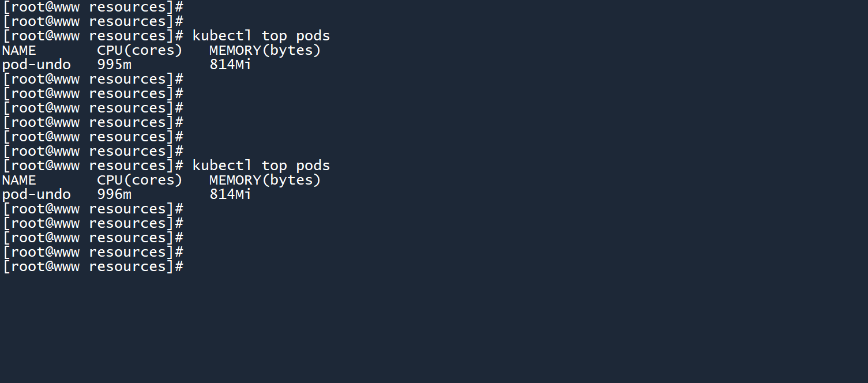Viewport: 868px width, 383px height.
Task: Click CPU(cores) header above 996m
Action: coord(140,180)
